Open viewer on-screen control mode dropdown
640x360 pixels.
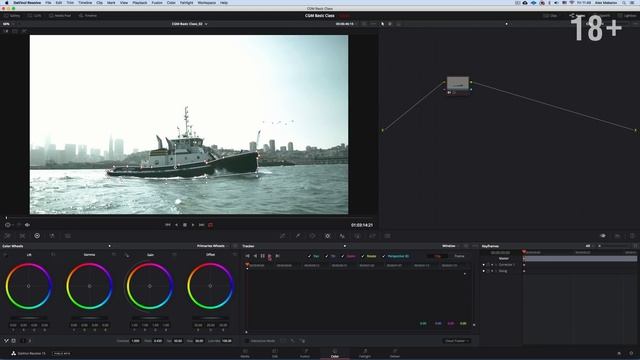pos(9,225)
